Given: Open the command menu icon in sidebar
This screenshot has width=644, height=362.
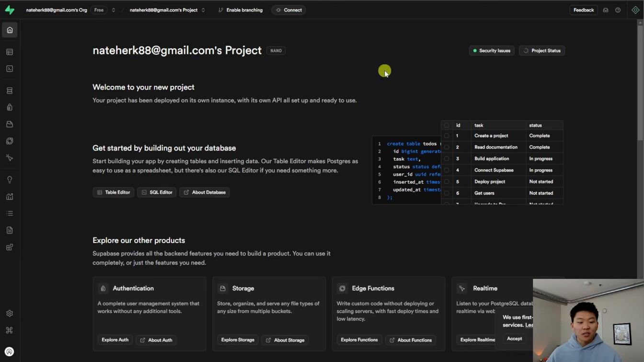Looking at the screenshot, I should pos(10,330).
